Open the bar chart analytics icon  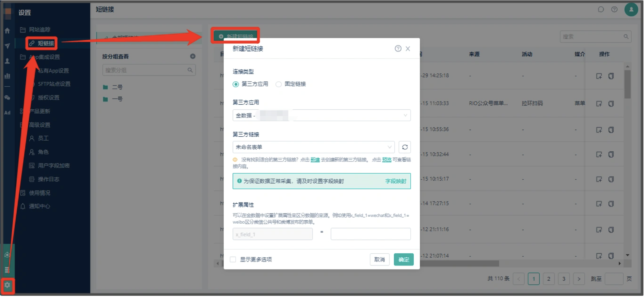pos(7,76)
